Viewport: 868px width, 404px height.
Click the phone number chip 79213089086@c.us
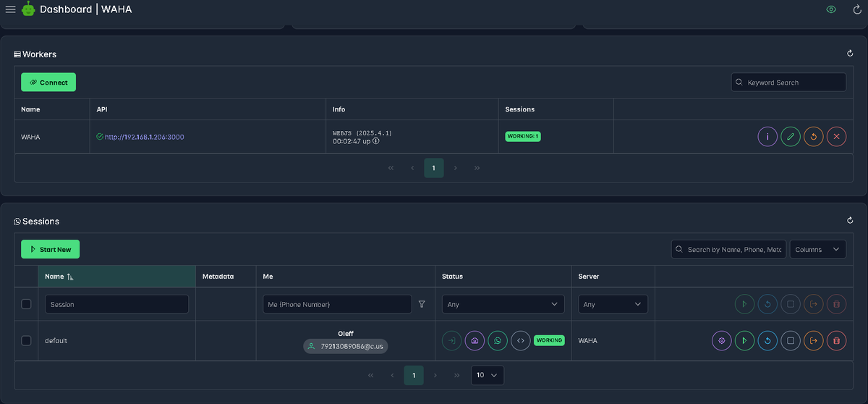pos(346,346)
